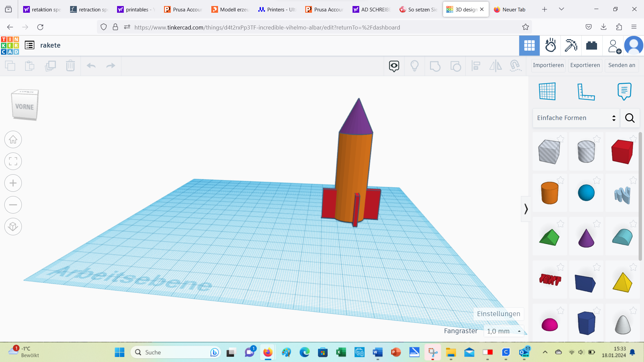
Task: Activate the Mirror/Flip tool
Action: 496,66
